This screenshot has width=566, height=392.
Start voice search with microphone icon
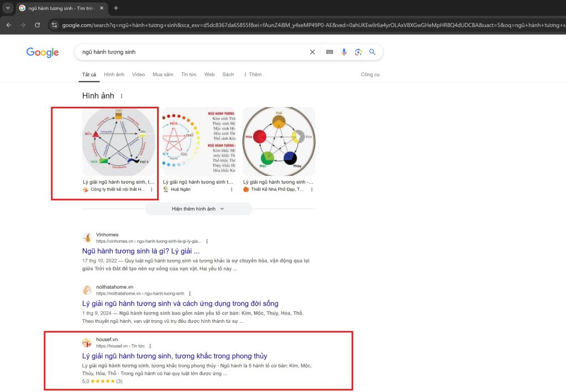344,52
